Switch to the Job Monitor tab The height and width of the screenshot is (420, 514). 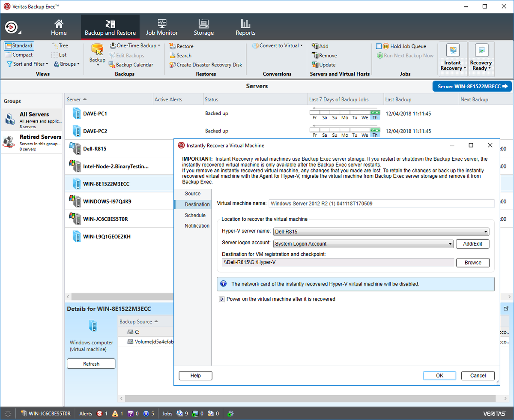[x=162, y=27]
